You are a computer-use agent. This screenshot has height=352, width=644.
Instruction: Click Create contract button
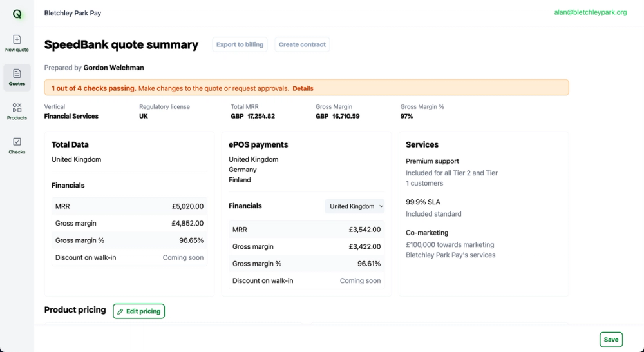(x=302, y=44)
